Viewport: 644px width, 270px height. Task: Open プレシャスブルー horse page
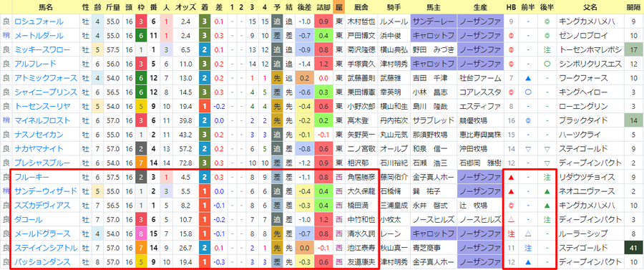42,163
